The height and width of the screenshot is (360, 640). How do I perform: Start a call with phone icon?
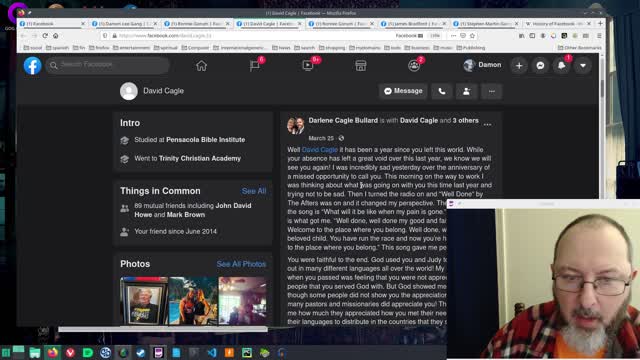coord(442,91)
